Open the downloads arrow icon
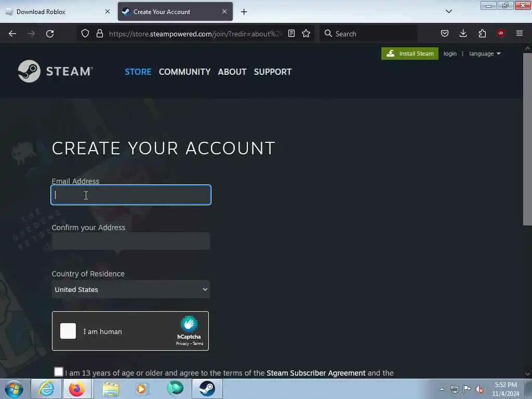The width and height of the screenshot is (532, 399). 463,33
